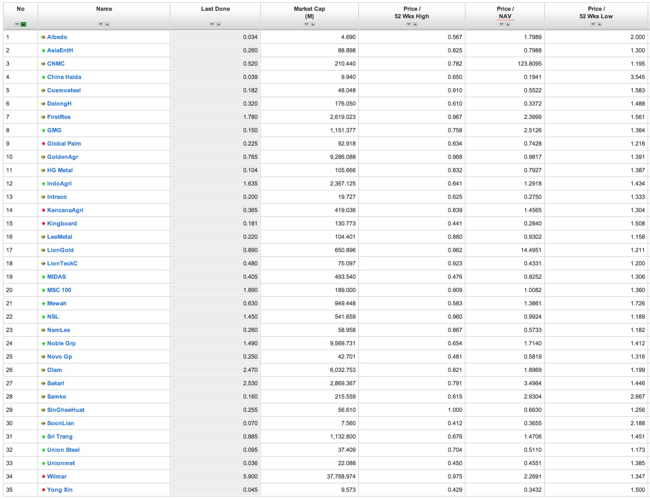The height and width of the screenshot is (499, 650).
Task: Select the Kingboard link
Action: [x=62, y=223]
